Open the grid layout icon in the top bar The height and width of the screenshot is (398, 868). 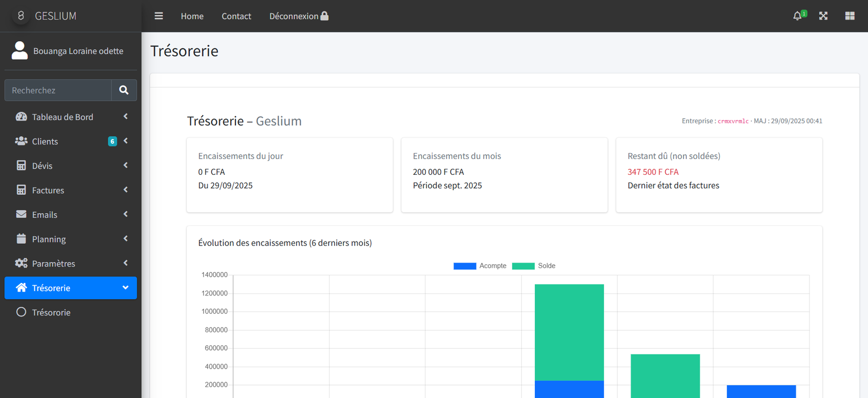point(850,16)
